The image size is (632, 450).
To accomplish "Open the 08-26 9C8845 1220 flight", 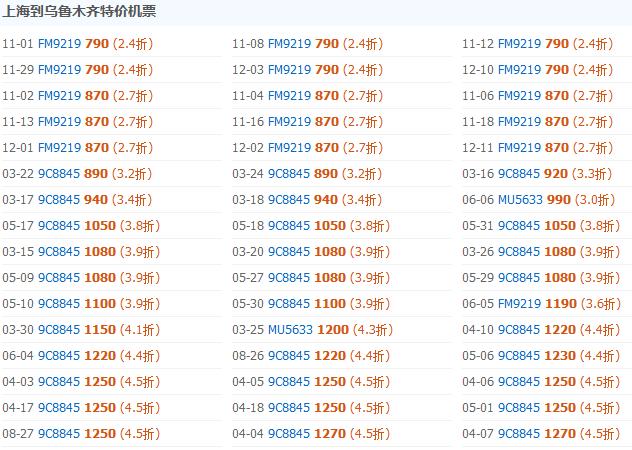I will [311, 356].
